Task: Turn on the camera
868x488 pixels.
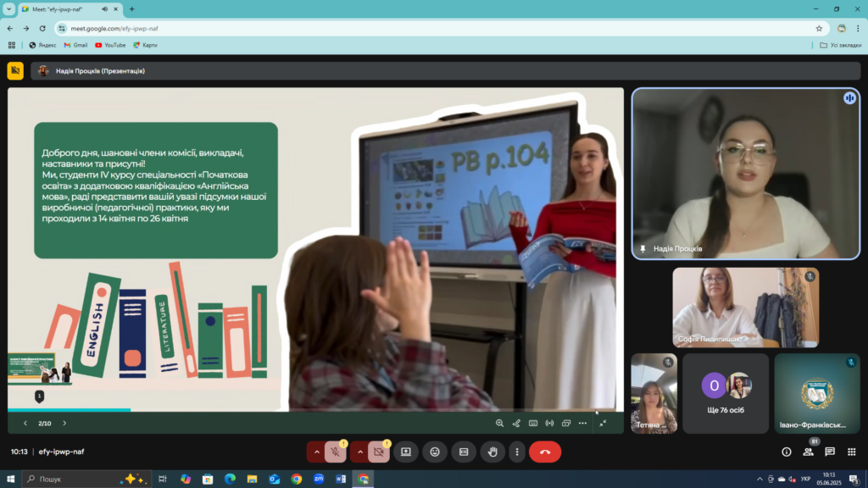Action: (x=379, y=452)
